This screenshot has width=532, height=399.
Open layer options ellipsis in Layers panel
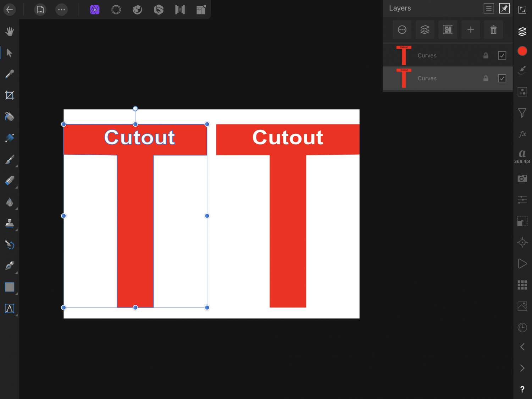click(x=402, y=30)
